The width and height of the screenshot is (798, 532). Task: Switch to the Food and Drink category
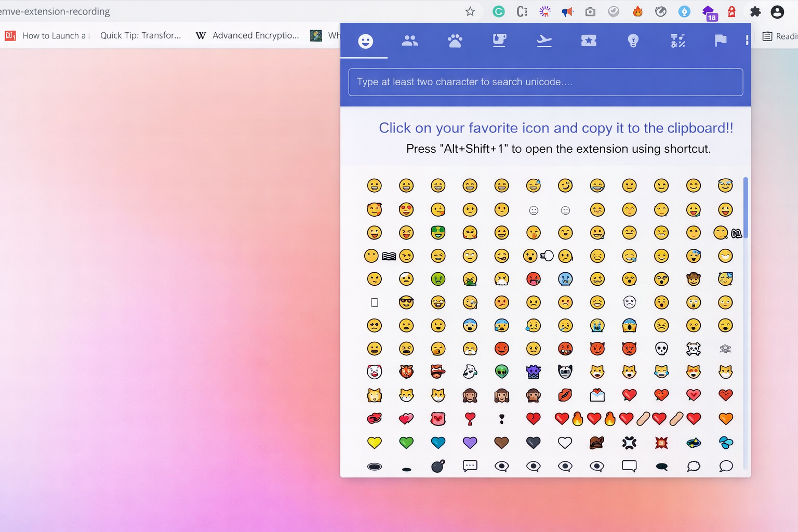(x=499, y=41)
